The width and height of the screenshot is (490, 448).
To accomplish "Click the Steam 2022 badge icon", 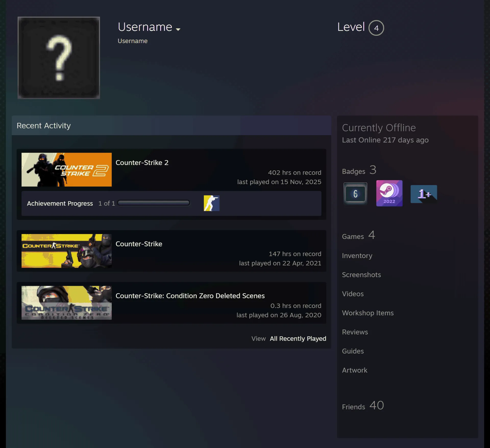I will pyautogui.click(x=389, y=193).
